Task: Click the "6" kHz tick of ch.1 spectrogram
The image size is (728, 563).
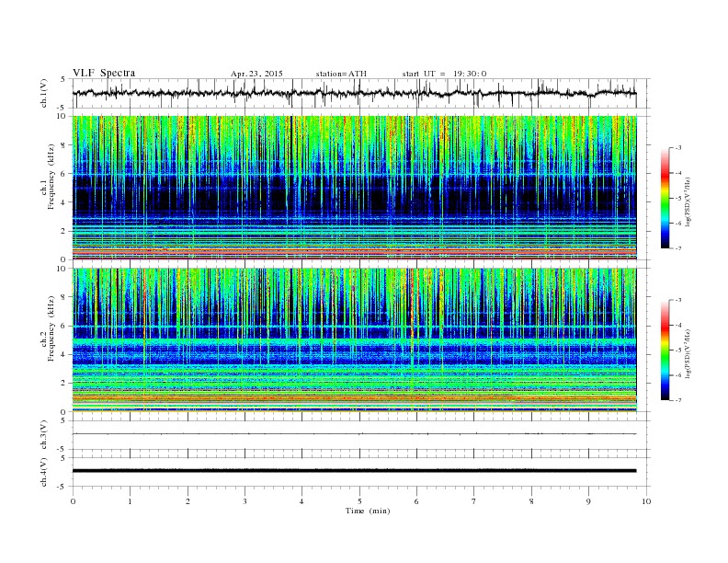Action: pos(63,173)
